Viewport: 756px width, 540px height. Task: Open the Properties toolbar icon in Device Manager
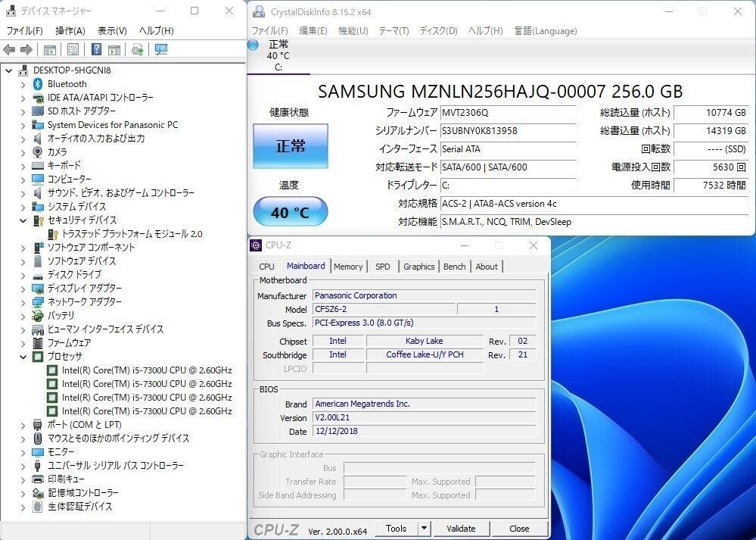pos(73,49)
